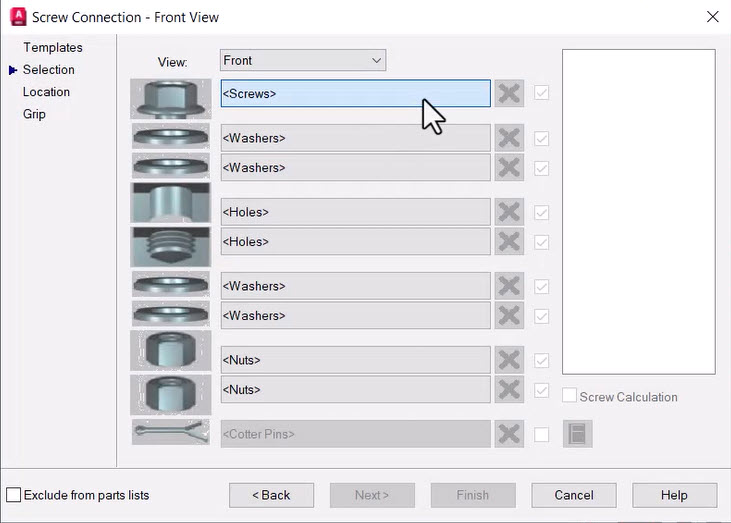Click the < Back button

271,495
